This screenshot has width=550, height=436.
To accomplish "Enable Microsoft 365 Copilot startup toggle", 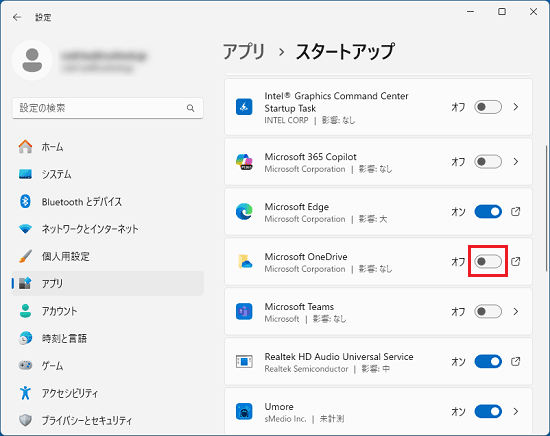I will [x=488, y=162].
